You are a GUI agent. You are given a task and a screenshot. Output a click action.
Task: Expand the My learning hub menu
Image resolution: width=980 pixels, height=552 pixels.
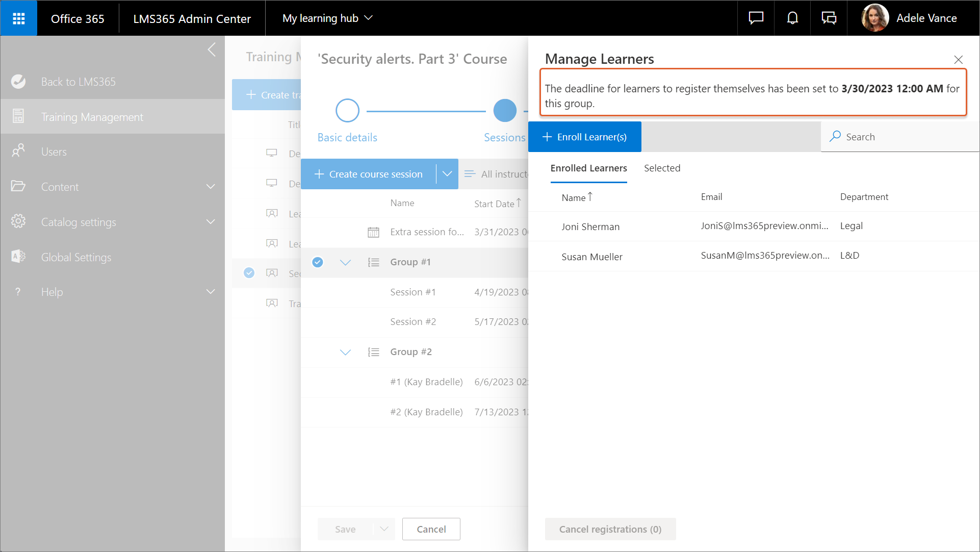coord(327,18)
